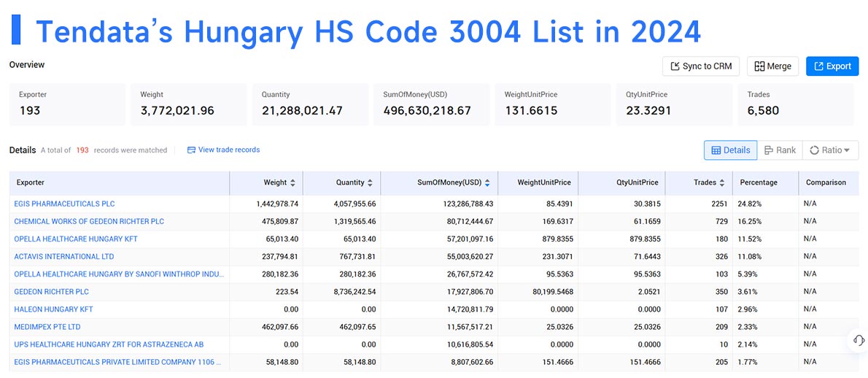The image size is (868, 378).
Task: Select the Exporter 193 summary card
Action: [x=67, y=104]
